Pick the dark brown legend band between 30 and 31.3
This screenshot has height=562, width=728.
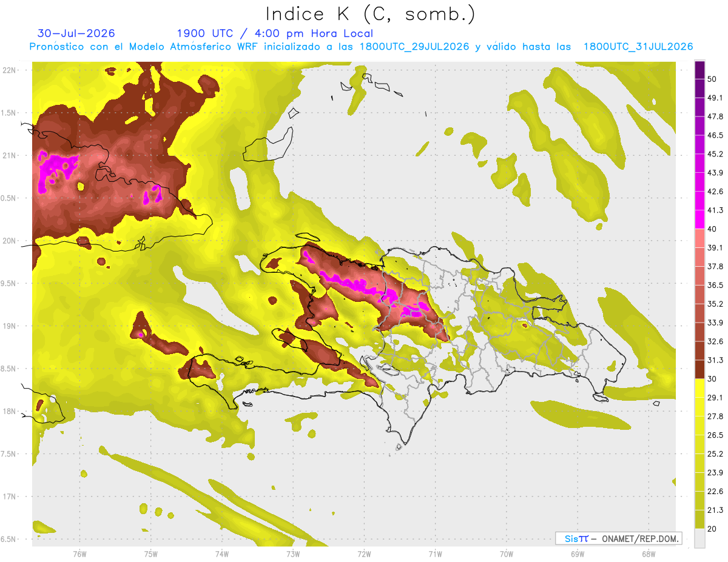click(x=699, y=370)
